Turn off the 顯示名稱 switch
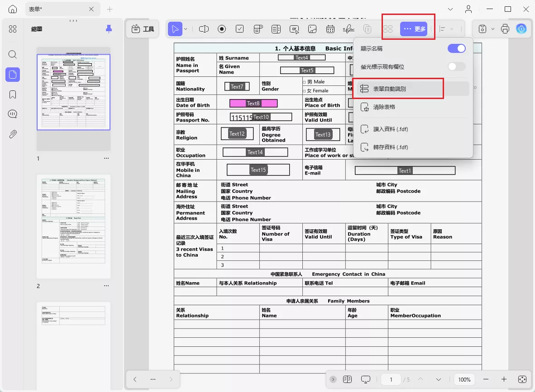Viewport: 535px width, 392px height. pos(457,48)
